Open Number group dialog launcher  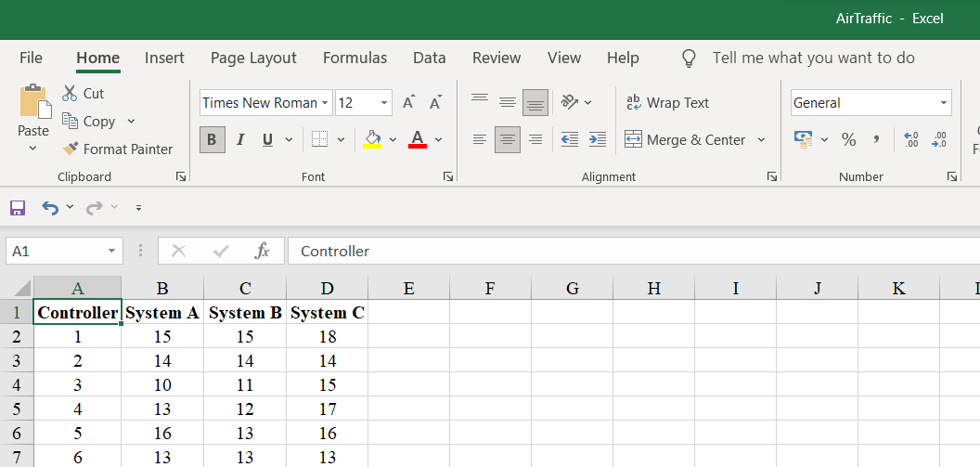(x=951, y=177)
